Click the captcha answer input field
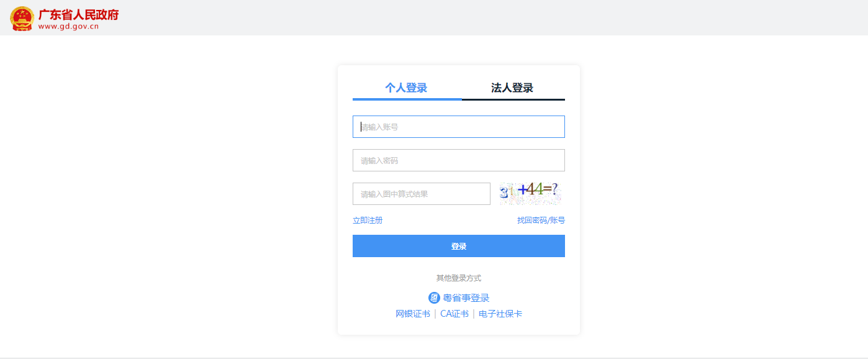868x359 pixels. (421, 193)
